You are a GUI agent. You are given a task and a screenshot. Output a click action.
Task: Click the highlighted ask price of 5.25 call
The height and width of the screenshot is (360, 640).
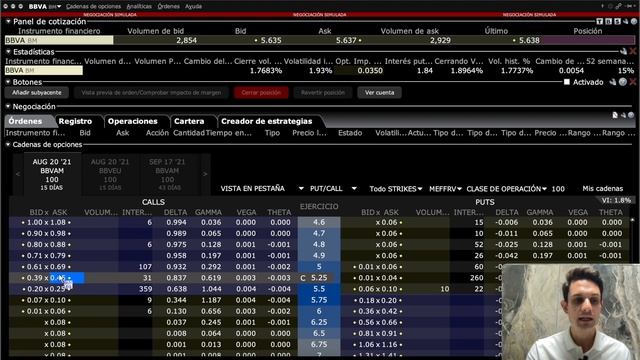click(x=67, y=278)
